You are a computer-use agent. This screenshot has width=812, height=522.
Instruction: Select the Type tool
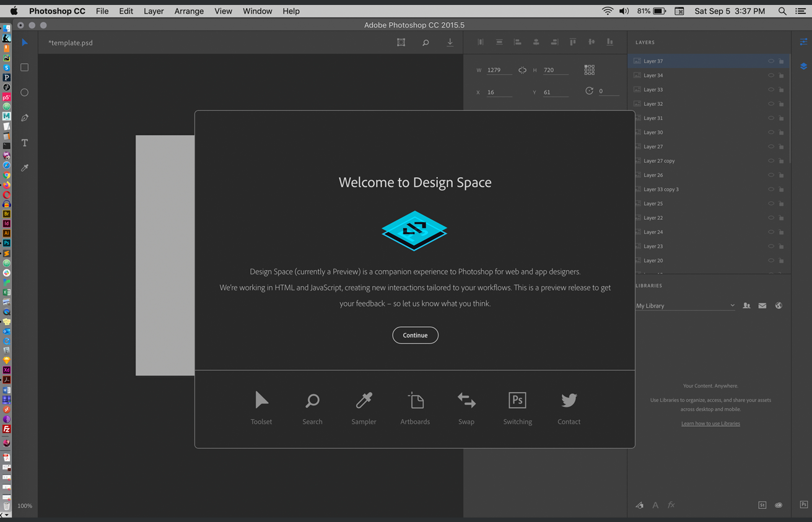pos(25,143)
